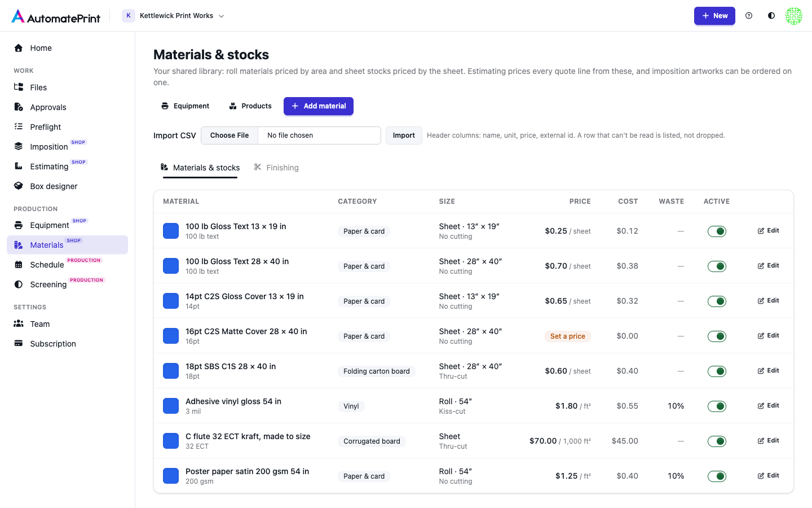Toggle active for 100 lb Gloss Text 28 × 40
812x508 pixels.
[x=717, y=266]
